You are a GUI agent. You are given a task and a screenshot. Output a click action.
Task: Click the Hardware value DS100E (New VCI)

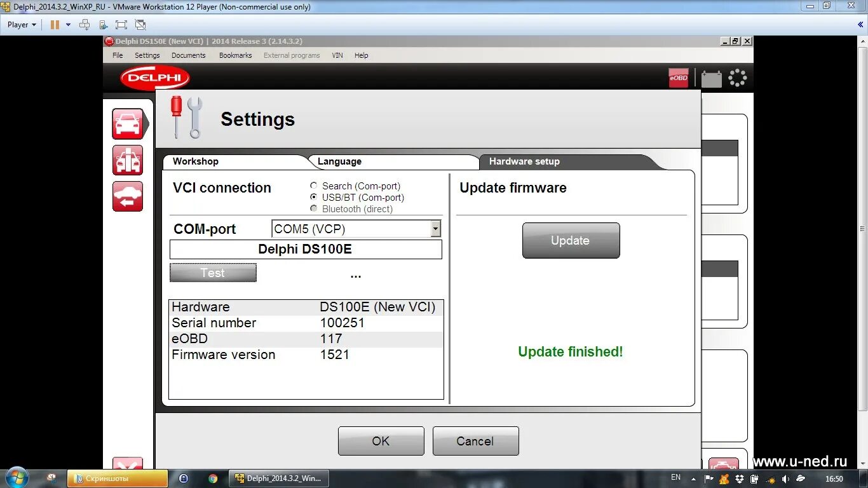pos(377,307)
